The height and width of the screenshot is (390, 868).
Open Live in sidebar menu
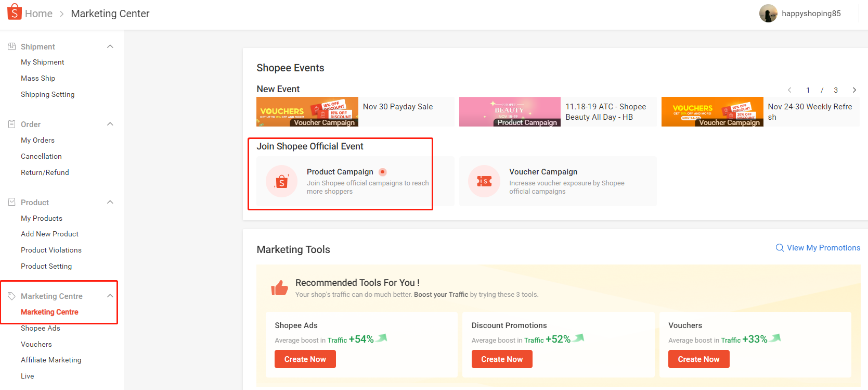[28, 376]
